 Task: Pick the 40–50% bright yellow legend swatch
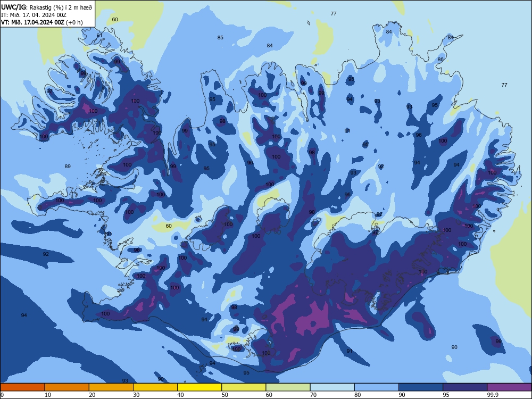199,387
